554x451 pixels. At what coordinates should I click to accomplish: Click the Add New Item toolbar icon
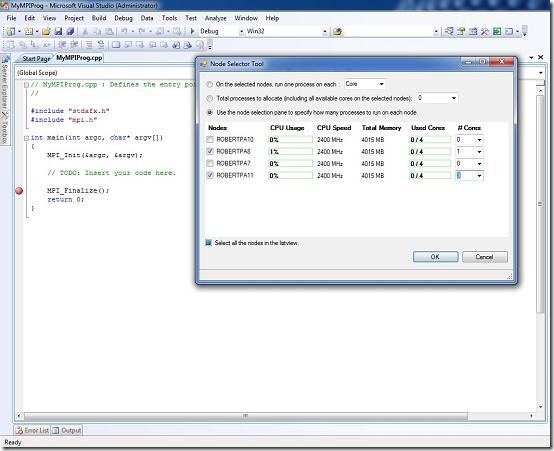click(x=29, y=31)
